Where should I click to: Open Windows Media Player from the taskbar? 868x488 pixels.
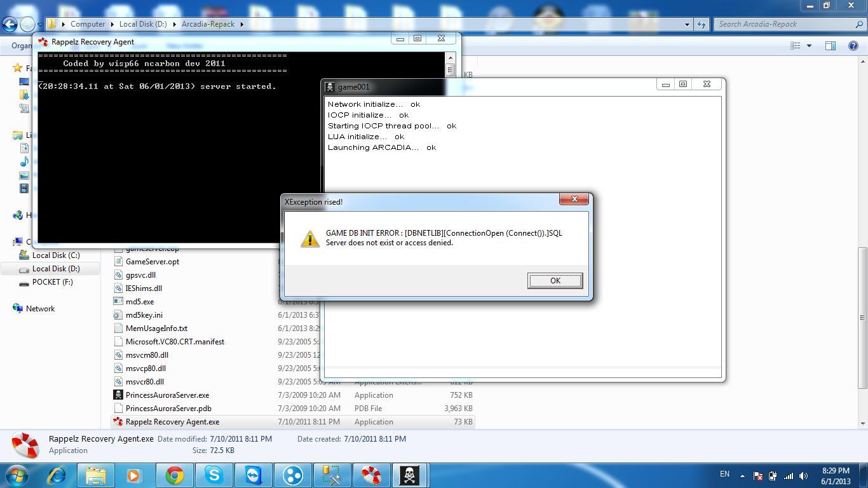coord(135,475)
